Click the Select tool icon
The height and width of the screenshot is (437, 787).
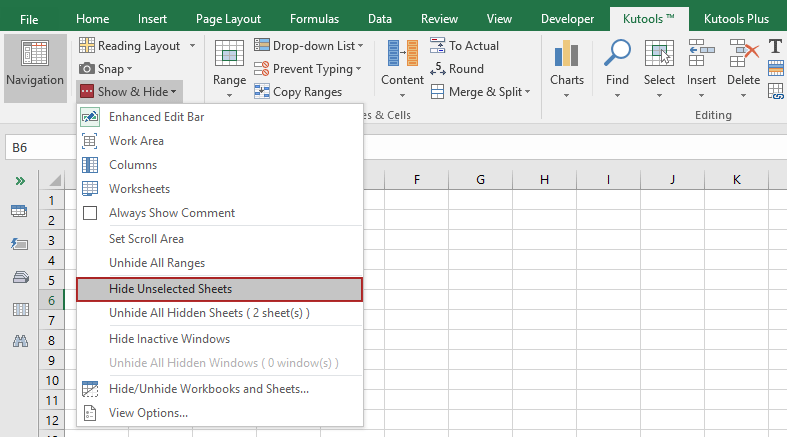(659, 53)
